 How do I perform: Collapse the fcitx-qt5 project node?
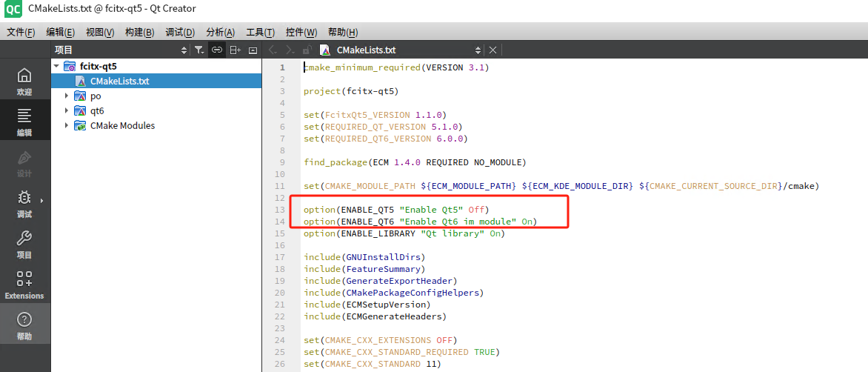click(56, 66)
